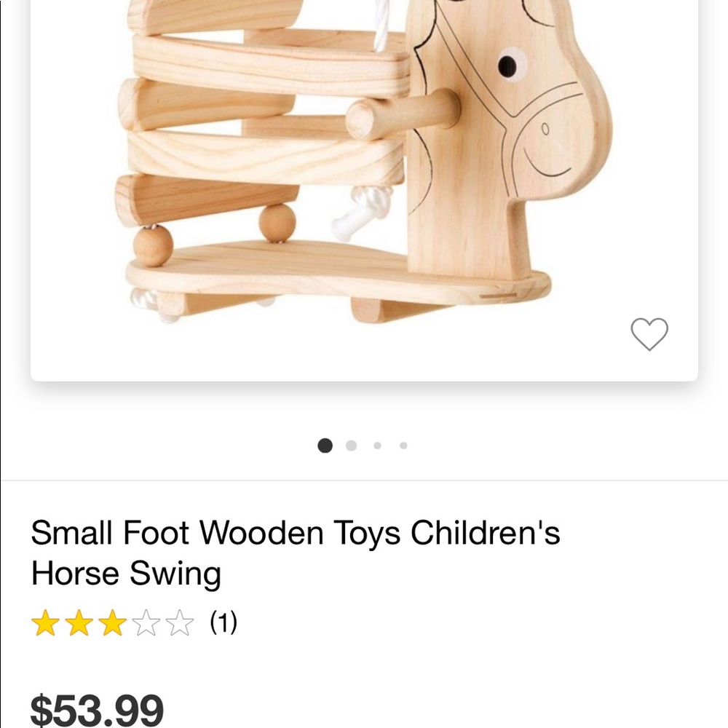This screenshot has width=728, height=728.
Task: Tap the Small Foot Wooden Toys title
Action: (x=296, y=534)
